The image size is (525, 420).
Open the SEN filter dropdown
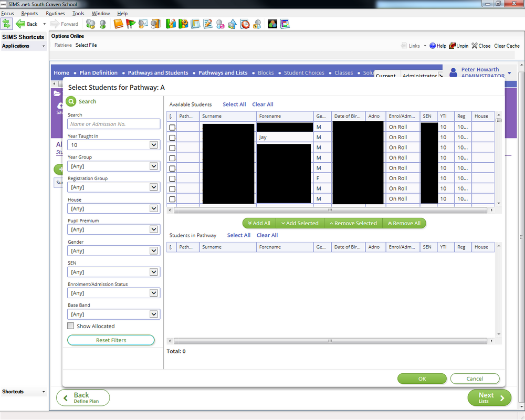[x=154, y=272]
